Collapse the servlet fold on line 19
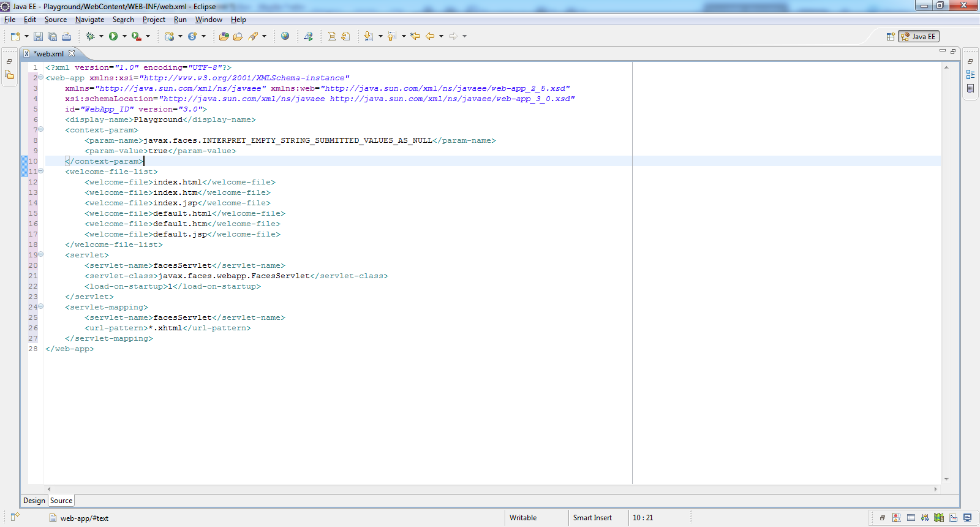Screen dimensions: 980x527 pyautogui.click(x=41, y=255)
